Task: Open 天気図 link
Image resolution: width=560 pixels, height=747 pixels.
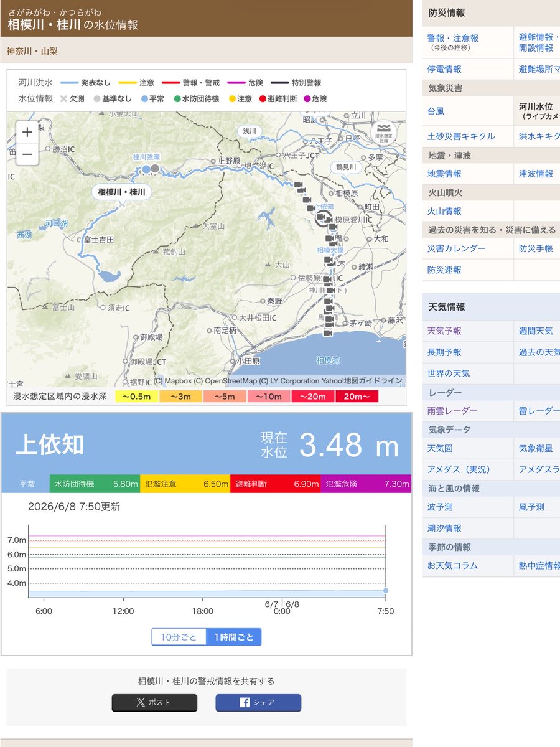Action: (x=440, y=448)
